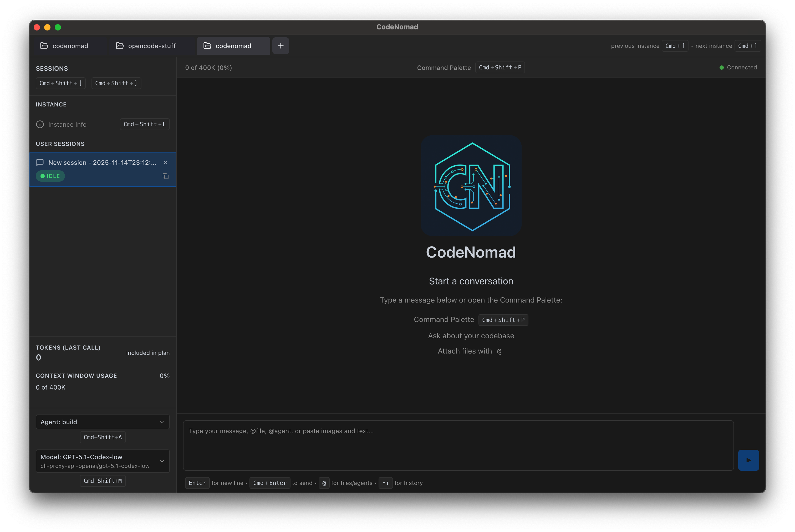Viewport: 795px width, 532px height.
Task: Click the copy icon in session row
Action: tap(166, 176)
